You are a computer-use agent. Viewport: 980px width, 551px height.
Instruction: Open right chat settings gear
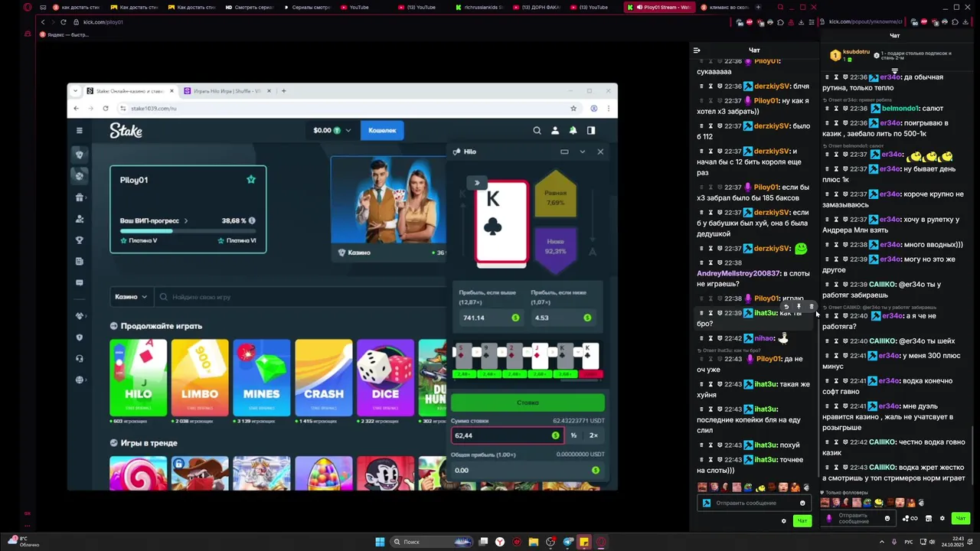point(942,518)
